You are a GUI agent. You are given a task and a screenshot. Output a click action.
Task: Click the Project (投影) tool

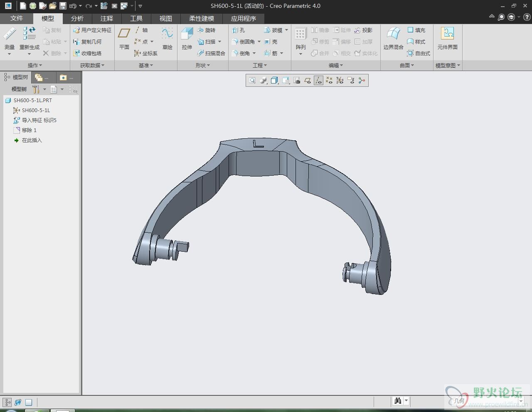[x=363, y=30]
